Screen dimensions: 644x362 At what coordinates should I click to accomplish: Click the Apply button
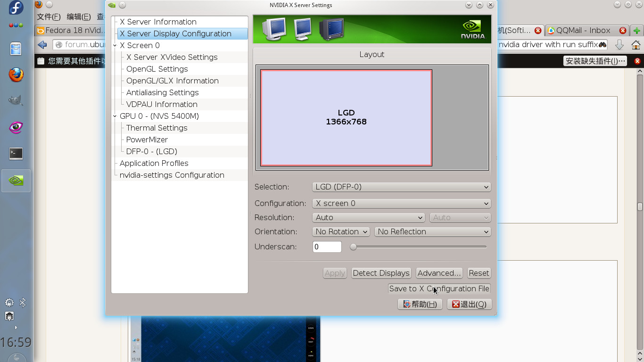tap(335, 273)
